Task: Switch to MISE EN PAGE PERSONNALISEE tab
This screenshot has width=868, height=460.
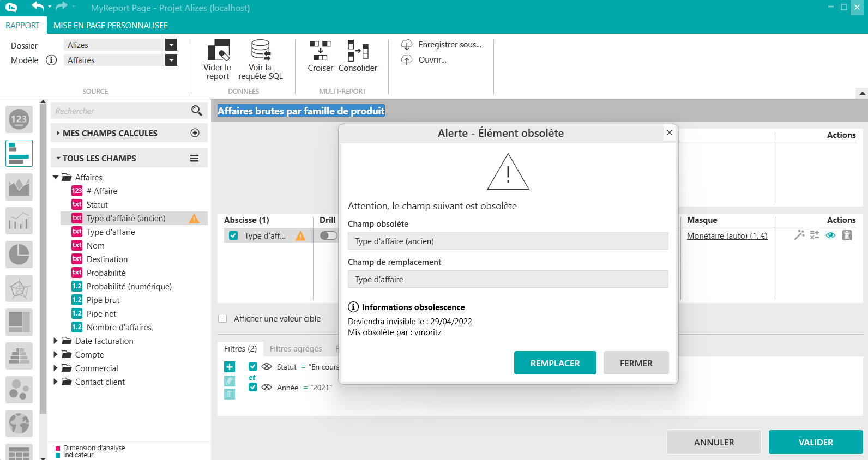Action: point(110,26)
